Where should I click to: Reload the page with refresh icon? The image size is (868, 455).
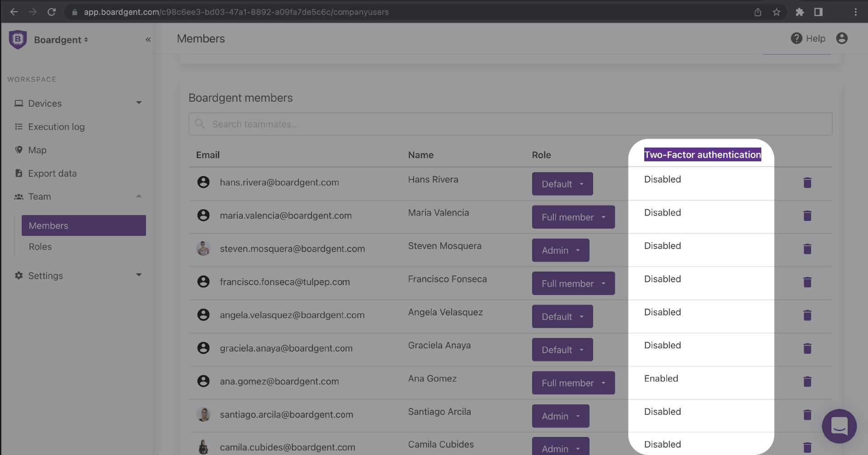pyautogui.click(x=52, y=12)
